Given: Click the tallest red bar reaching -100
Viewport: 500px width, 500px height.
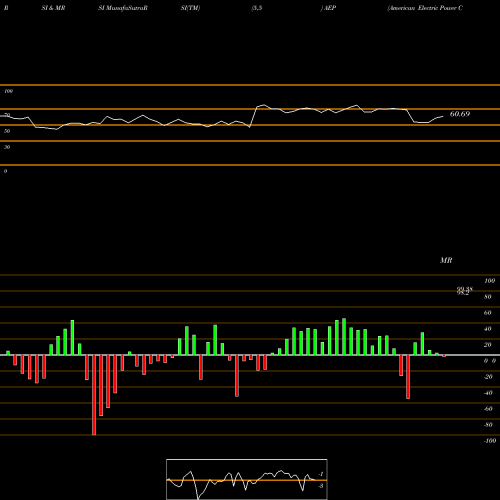Looking at the screenshot, I should point(94,395).
